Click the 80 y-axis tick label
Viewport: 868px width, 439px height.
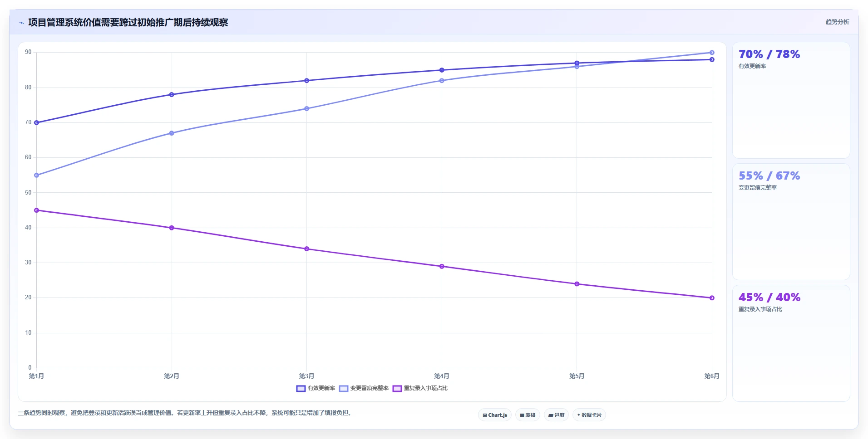[28, 88]
